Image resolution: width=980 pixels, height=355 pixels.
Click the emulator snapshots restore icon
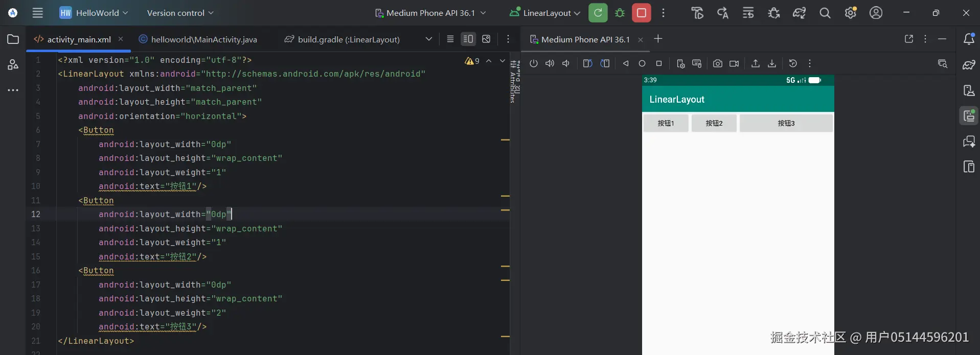point(793,63)
